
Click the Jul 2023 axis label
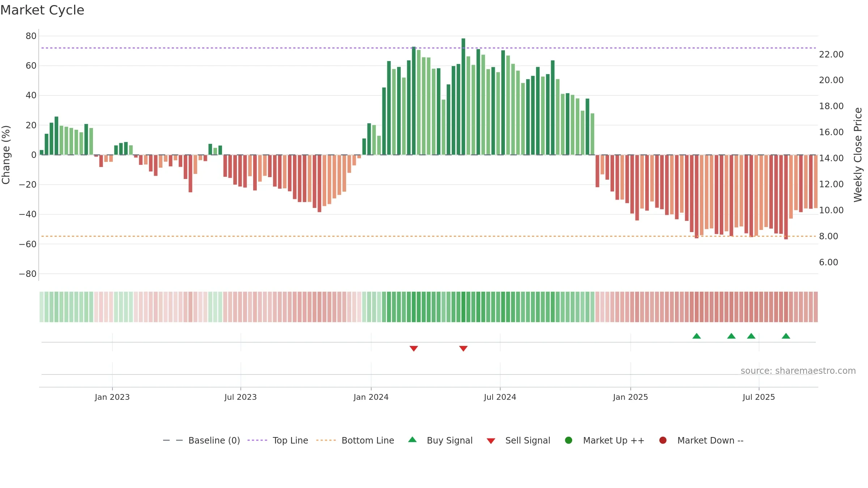click(241, 397)
